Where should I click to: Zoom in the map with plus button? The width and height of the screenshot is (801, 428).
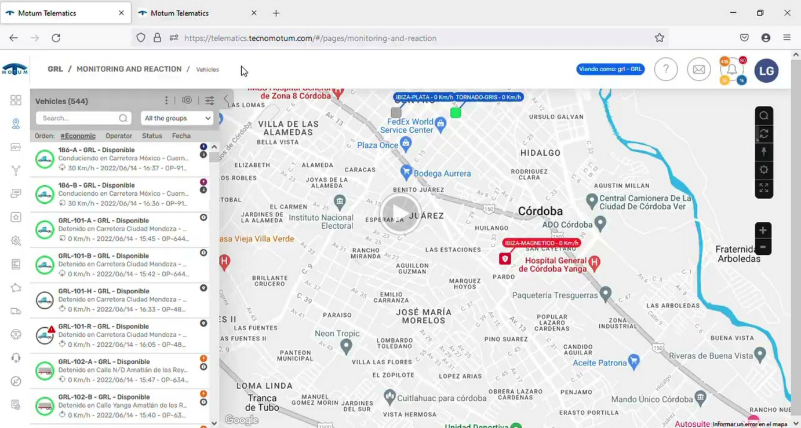(763, 230)
